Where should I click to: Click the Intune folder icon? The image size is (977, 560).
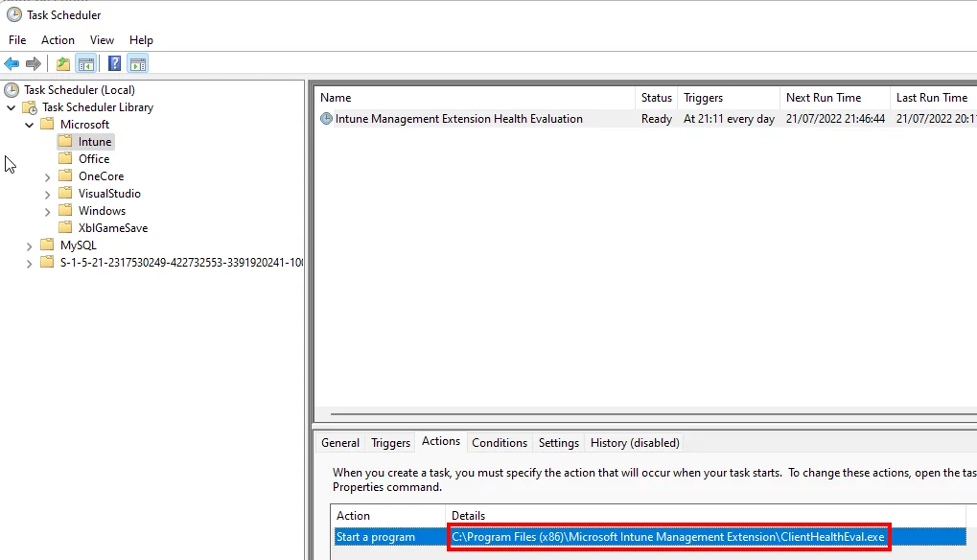tap(65, 141)
